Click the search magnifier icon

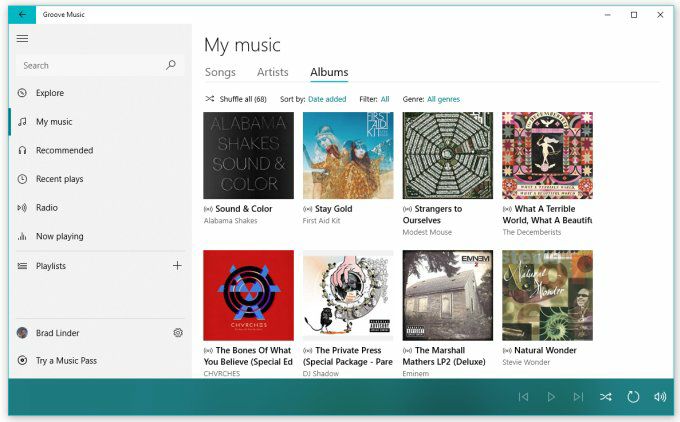pyautogui.click(x=171, y=65)
